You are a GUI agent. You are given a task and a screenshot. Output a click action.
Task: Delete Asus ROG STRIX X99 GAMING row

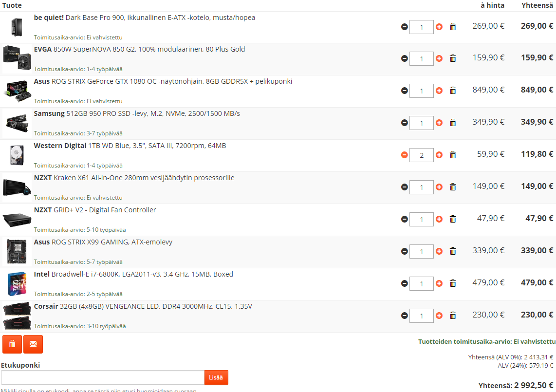coord(453,251)
